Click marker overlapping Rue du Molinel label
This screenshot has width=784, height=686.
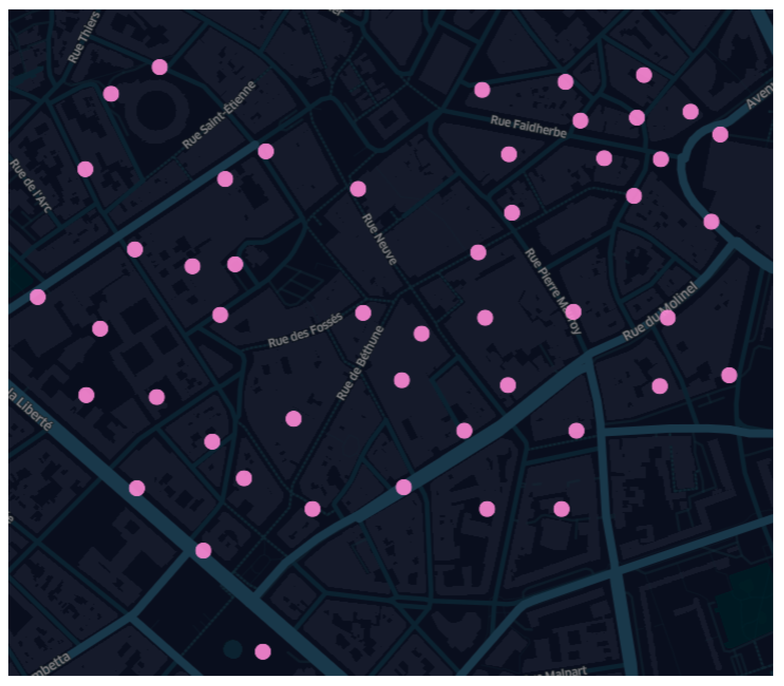[x=668, y=318]
